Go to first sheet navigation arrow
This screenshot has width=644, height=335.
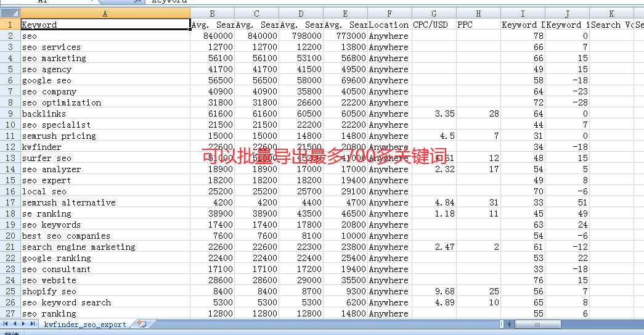pos(6,324)
